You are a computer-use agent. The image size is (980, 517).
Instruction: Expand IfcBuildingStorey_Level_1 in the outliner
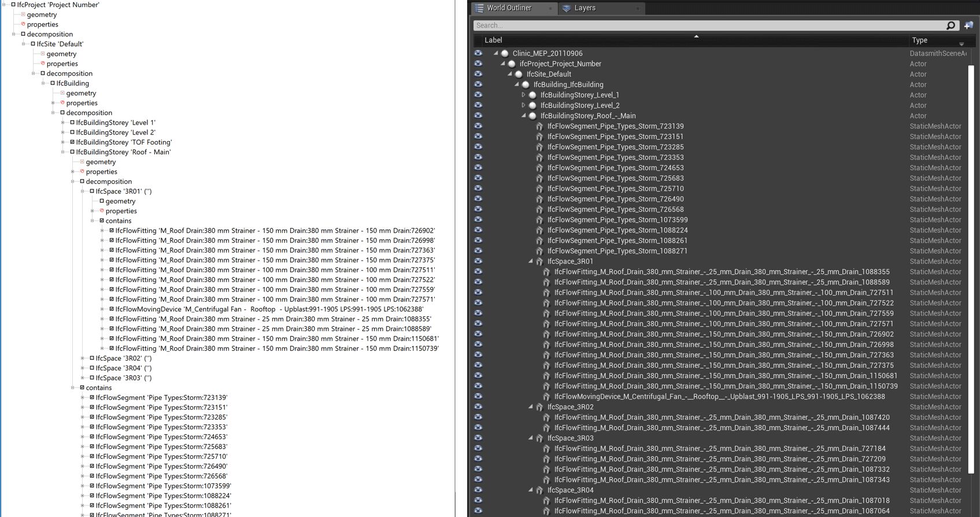coord(523,95)
